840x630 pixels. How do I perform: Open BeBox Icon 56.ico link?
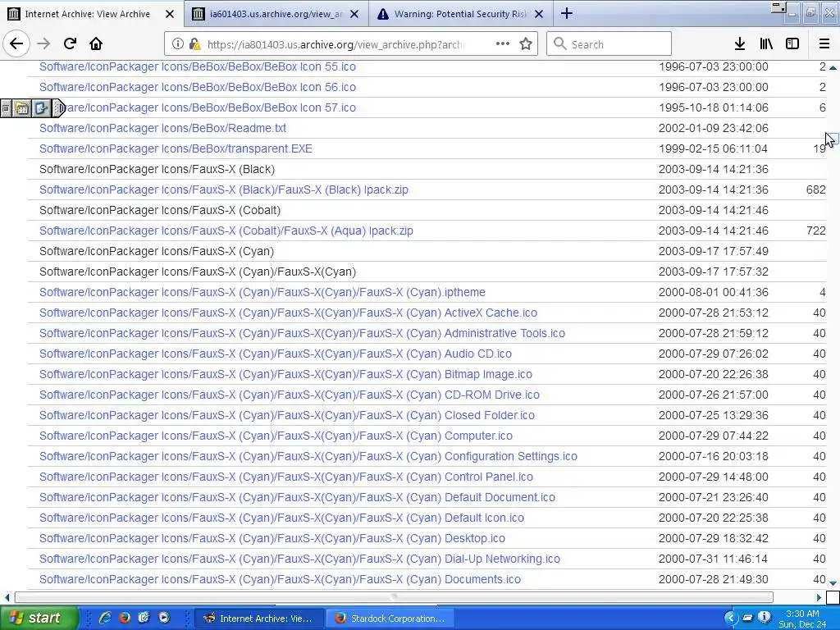pyautogui.click(x=197, y=87)
